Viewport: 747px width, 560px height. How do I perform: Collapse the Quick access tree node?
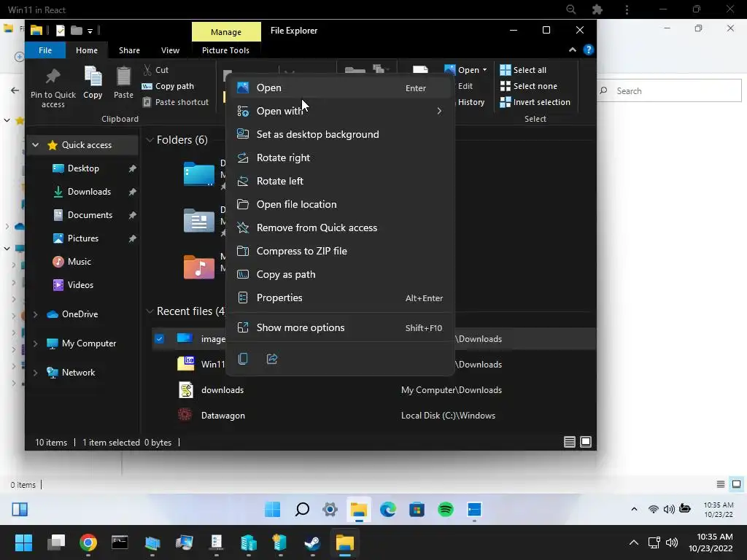[x=36, y=145]
